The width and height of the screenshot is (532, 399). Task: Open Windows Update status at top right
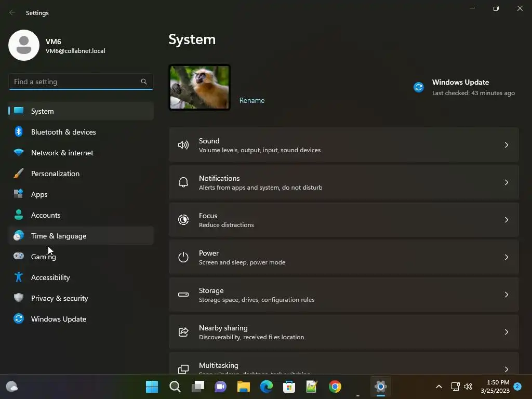pyautogui.click(x=464, y=87)
